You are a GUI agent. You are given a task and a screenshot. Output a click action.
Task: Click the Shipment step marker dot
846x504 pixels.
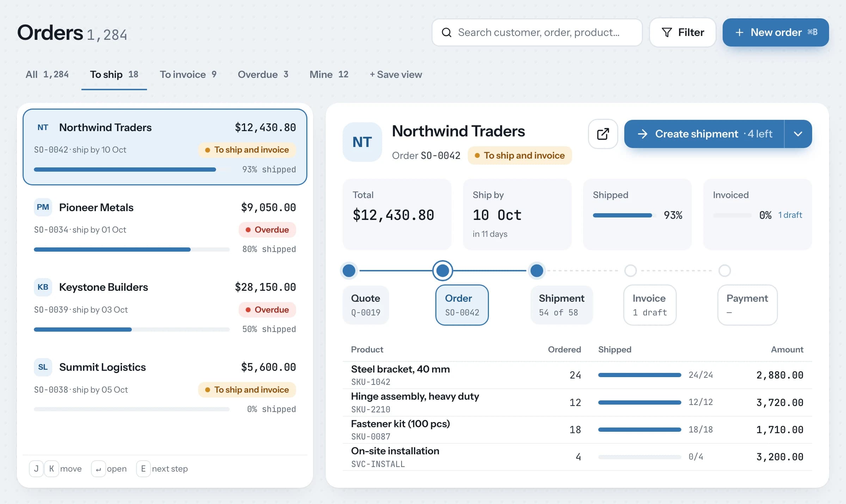(x=537, y=271)
